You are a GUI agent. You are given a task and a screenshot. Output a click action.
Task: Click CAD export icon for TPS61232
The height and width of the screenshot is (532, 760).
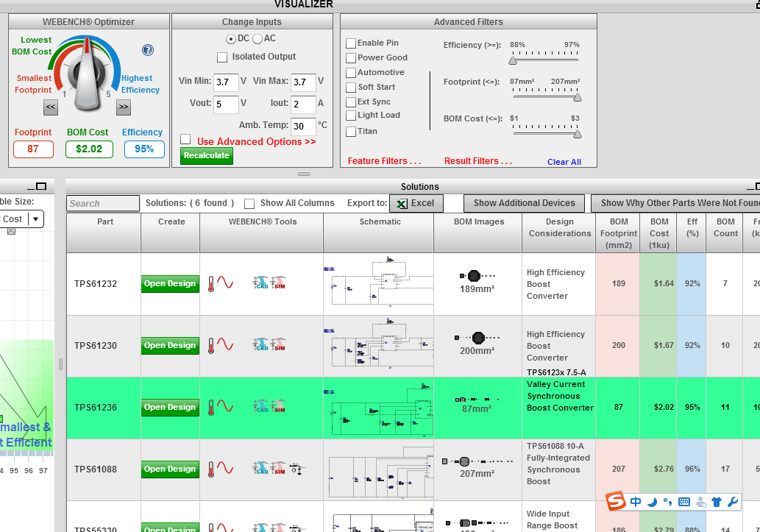260,283
